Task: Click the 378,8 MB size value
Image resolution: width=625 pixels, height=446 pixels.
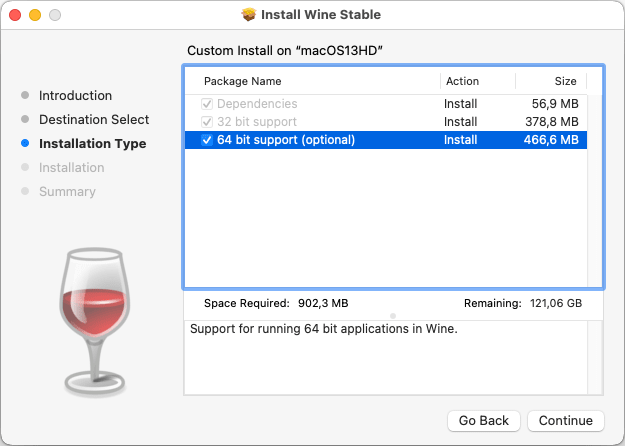Action: coord(552,122)
